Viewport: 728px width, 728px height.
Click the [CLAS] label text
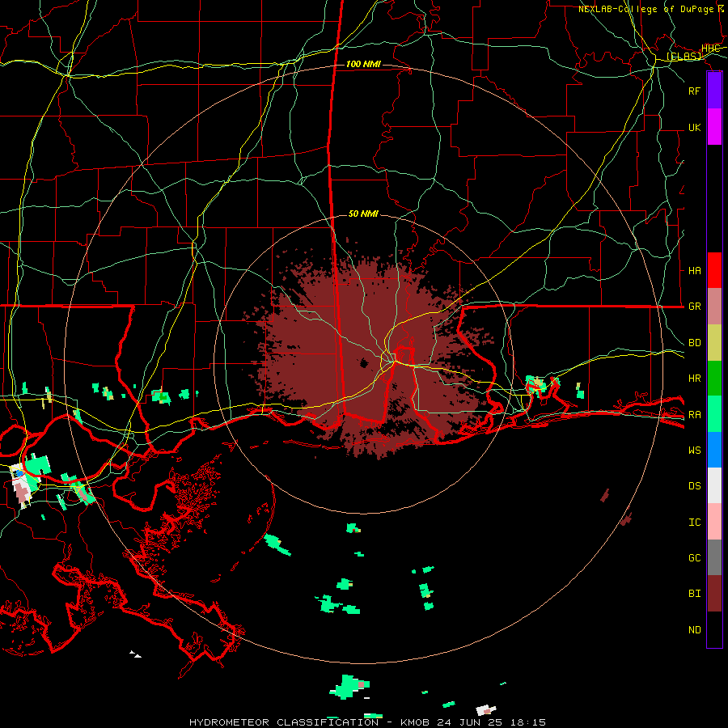tap(684, 57)
